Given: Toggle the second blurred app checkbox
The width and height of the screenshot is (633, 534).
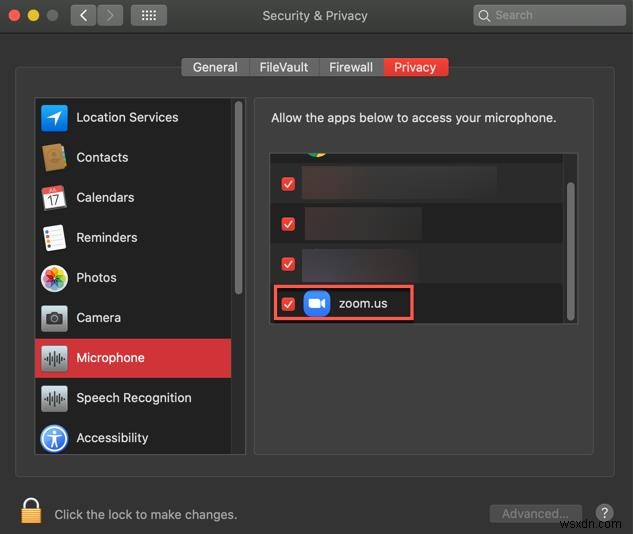Looking at the screenshot, I should [288, 224].
